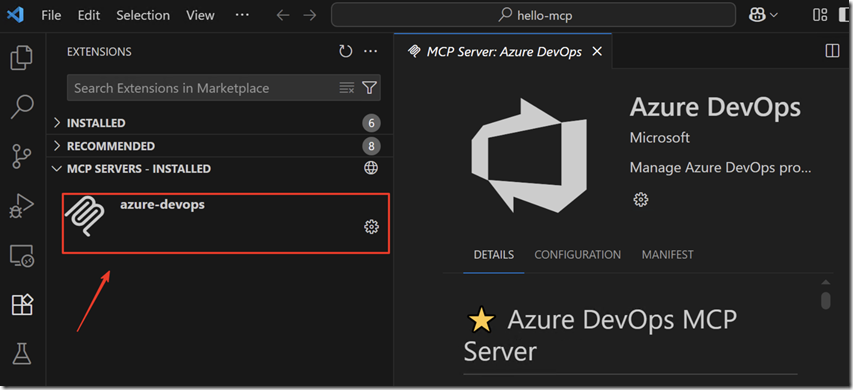Image resolution: width=853 pixels, height=390 pixels.
Task: Click the filter extensions funnel icon
Action: (369, 88)
